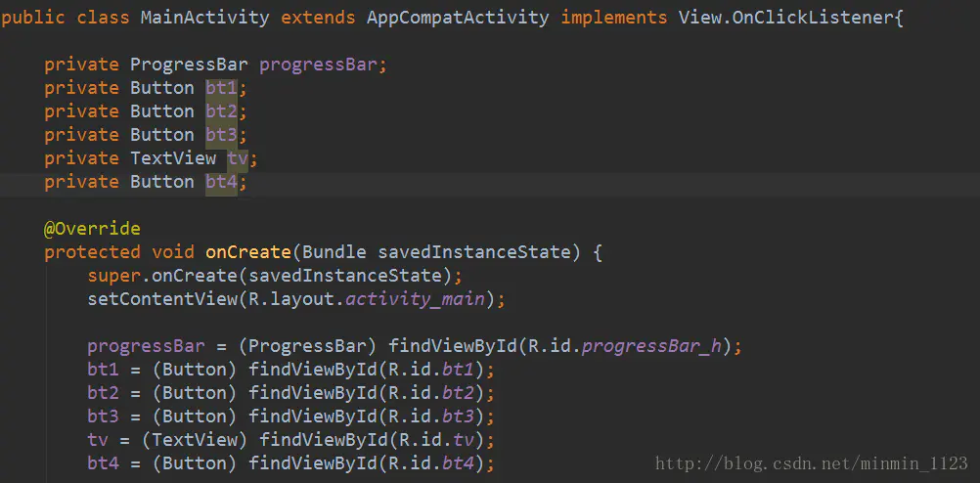The height and width of the screenshot is (483, 980).
Task: Select the "AppCompatActivity" superclass name
Action: click(x=458, y=18)
